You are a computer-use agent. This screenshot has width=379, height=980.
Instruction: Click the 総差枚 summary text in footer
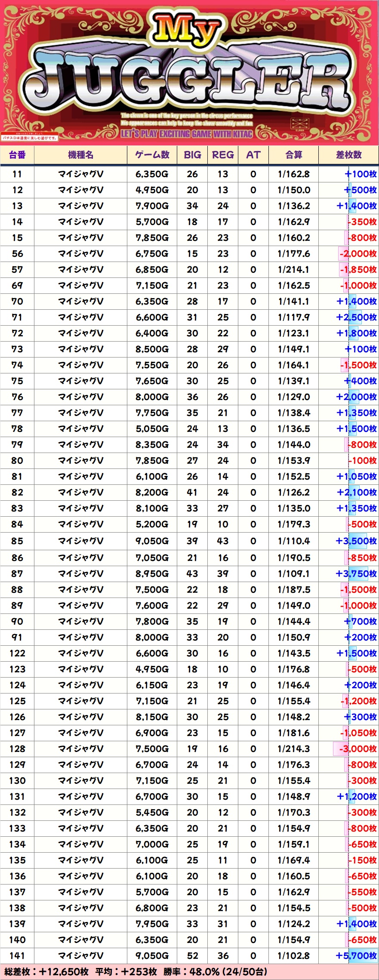click(x=46, y=971)
